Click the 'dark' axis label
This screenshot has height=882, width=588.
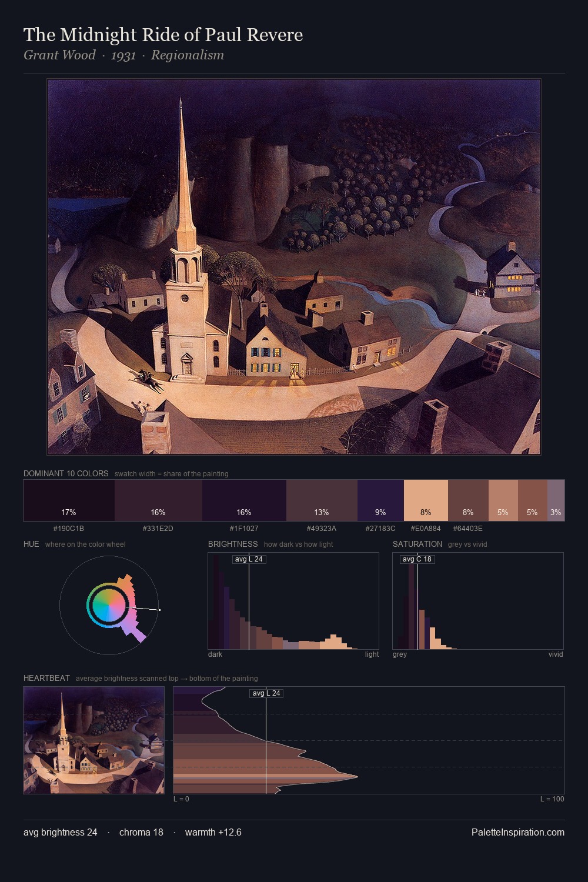coord(215,654)
